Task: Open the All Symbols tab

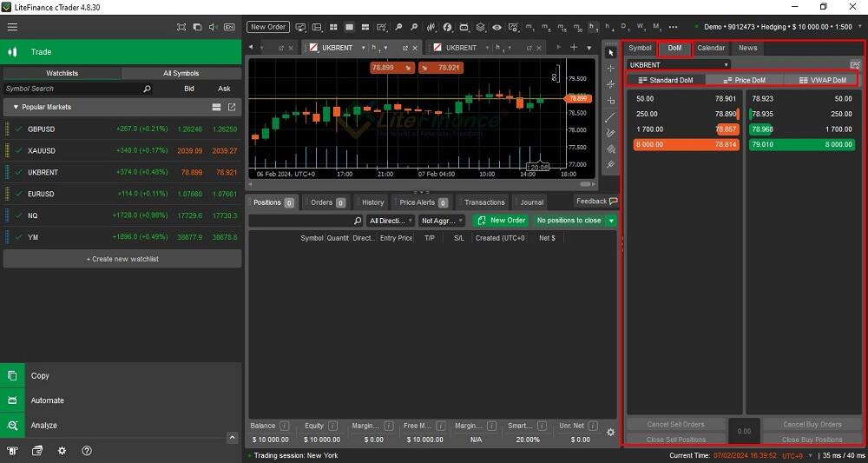Action: pos(181,73)
